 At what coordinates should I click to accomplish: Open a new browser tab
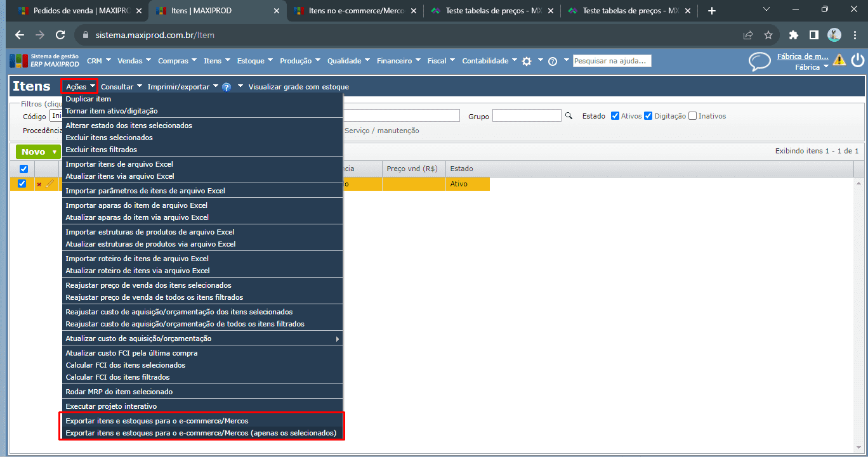(x=712, y=11)
